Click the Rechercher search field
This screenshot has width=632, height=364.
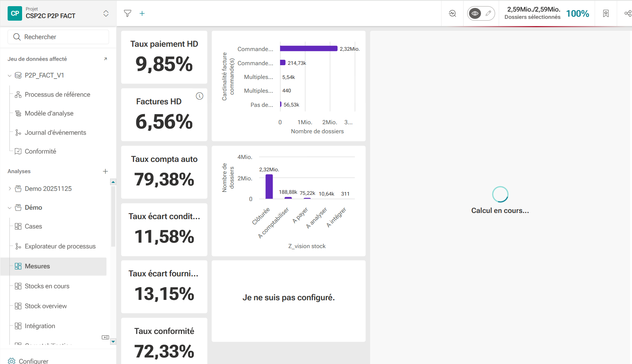click(x=58, y=37)
